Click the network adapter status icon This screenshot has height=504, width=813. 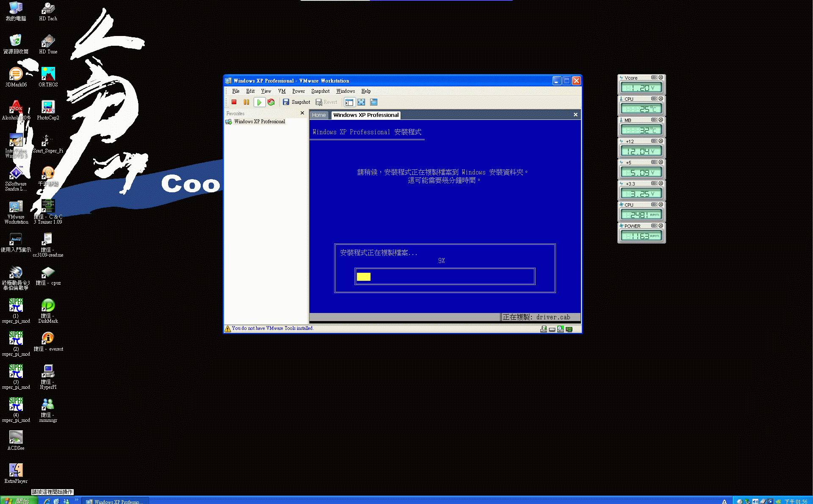coord(569,329)
